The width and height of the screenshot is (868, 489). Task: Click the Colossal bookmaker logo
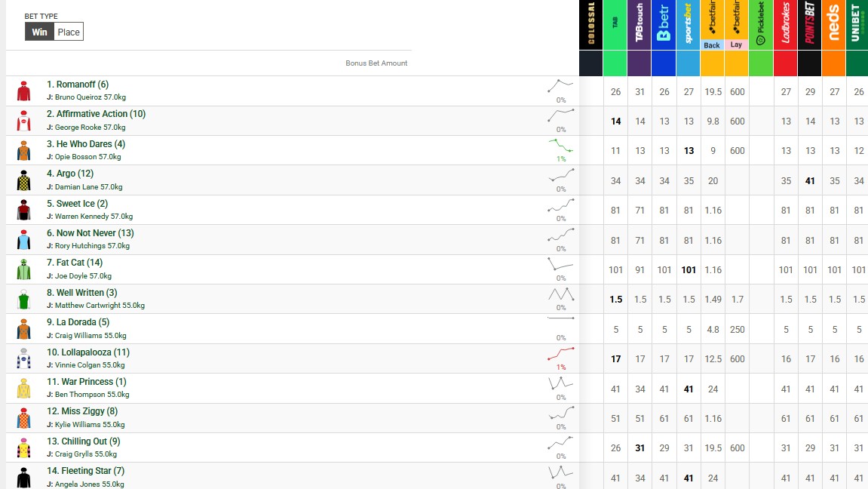tap(591, 25)
